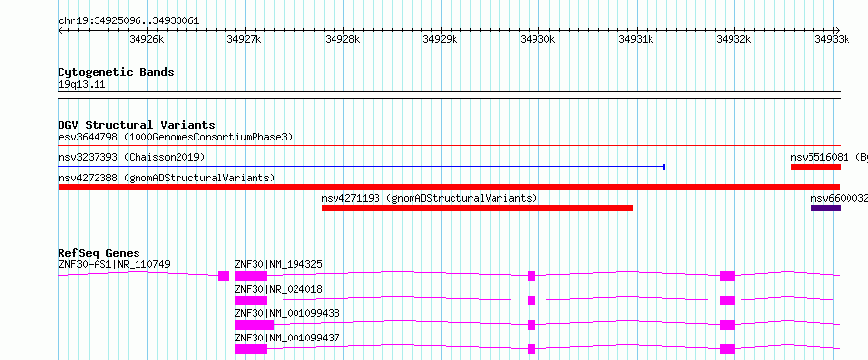
Task: Click the red bar under nsv5516081
Action: [x=815, y=167]
